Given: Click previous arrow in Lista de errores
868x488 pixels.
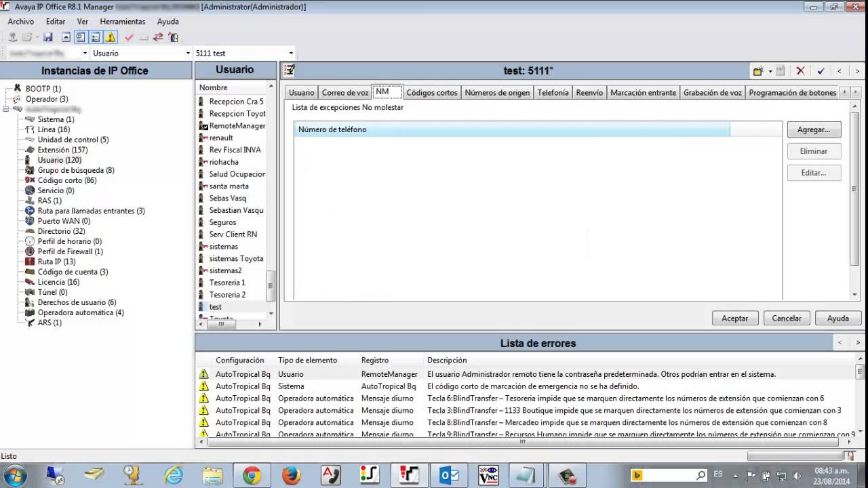Looking at the screenshot, I should click(x=840, y=343).
